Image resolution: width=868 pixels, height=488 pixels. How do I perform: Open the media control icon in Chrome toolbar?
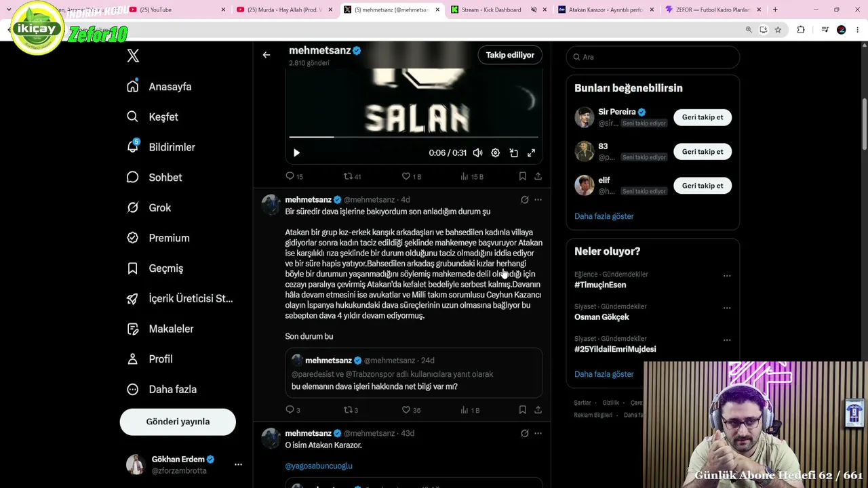[x=825, y=30]
